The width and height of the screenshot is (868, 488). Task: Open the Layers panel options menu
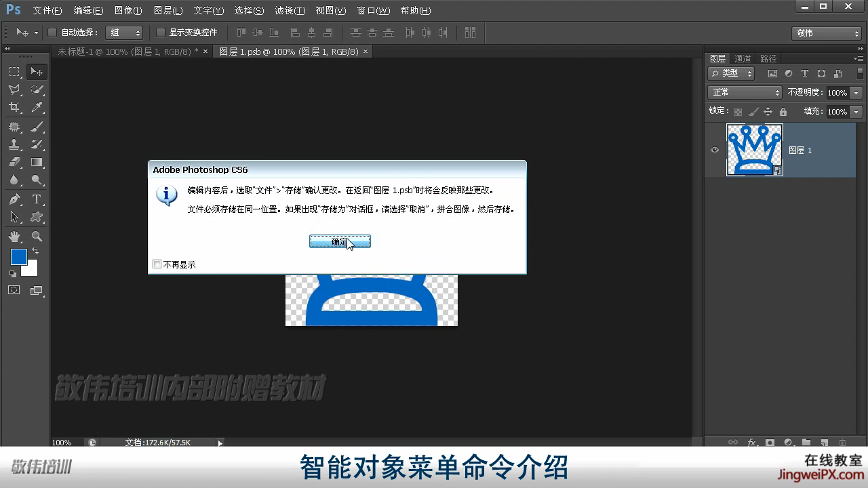click(x=858, y=59)
